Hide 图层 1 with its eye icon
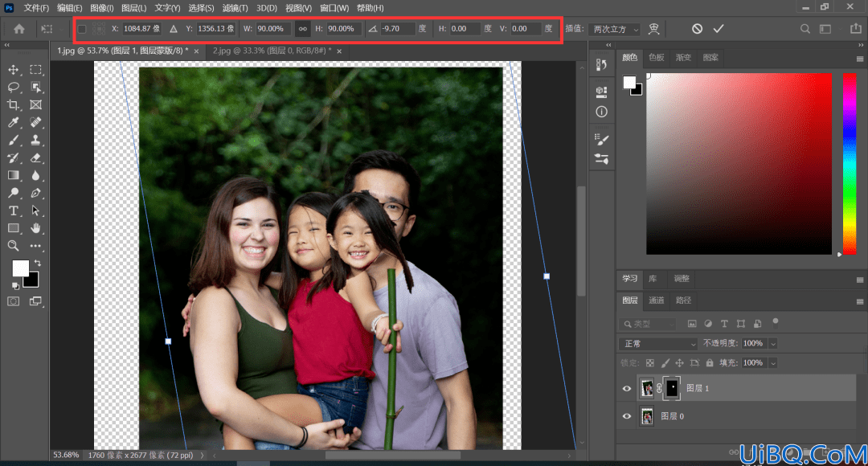Image resolution: width=868 pixels, height=466 pixels. click(627, 389)
